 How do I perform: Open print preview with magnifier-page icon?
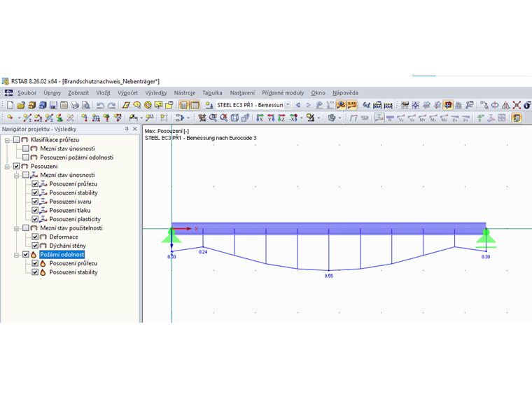pos(86,105)
